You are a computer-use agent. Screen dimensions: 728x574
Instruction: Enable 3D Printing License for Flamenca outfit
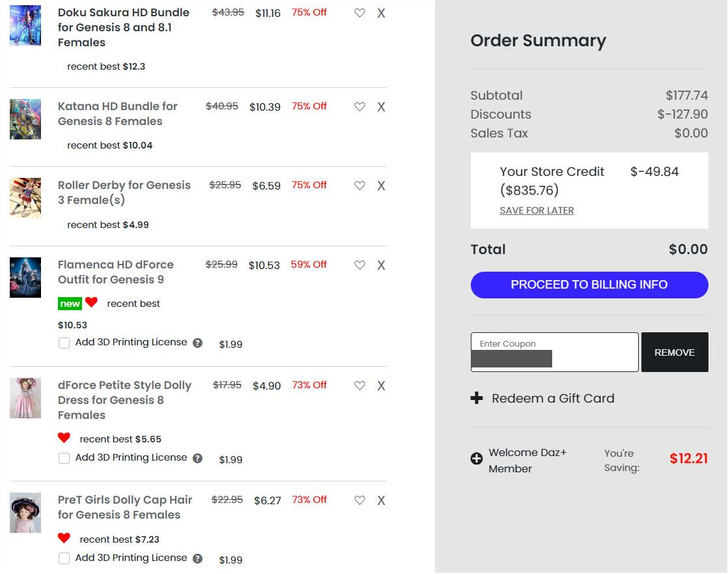(x=64, y=343)
